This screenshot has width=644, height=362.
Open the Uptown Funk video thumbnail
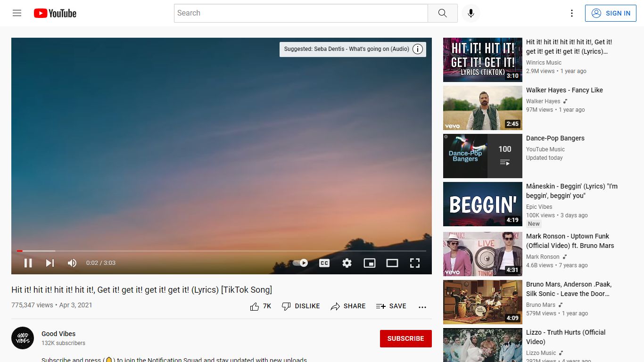483,254
